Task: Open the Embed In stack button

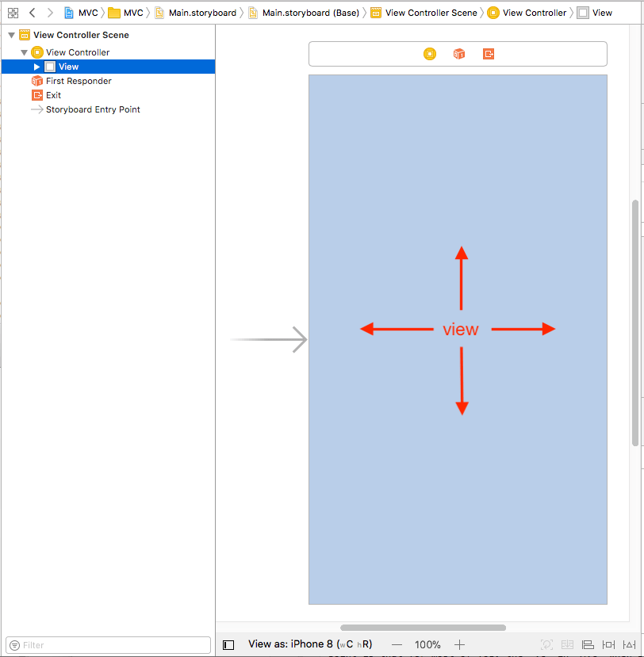Action: (x=567, y=645)
